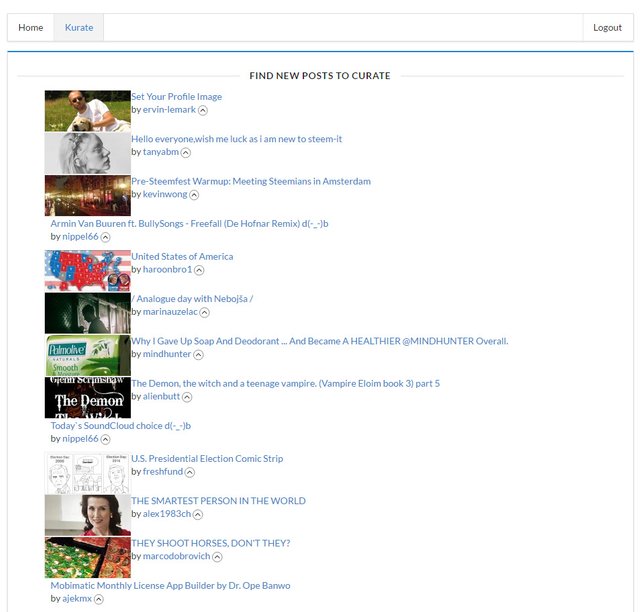Click 'The Demon' book cover thumbnail

(88, 398)
